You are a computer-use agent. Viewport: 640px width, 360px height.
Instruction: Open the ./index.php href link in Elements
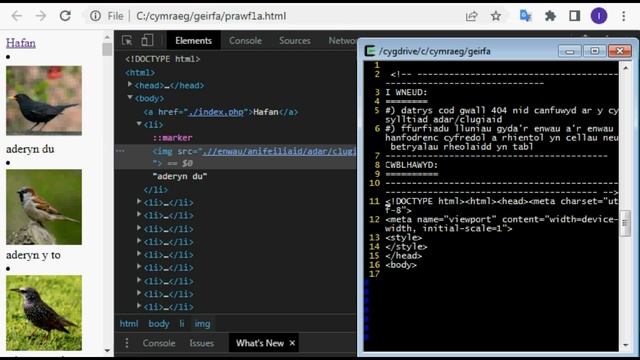(x=216, y=112)
